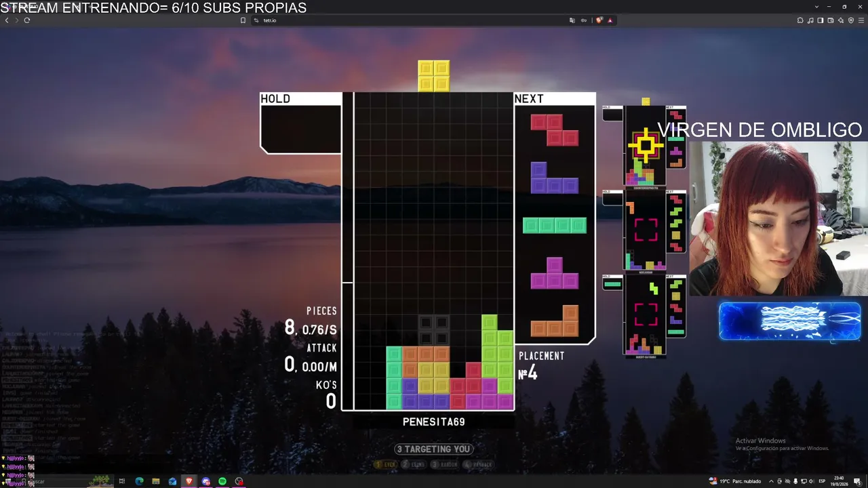Click the ATTACK stat label
868x488 pixels.
pyautogui.click(x=321, y=348)
